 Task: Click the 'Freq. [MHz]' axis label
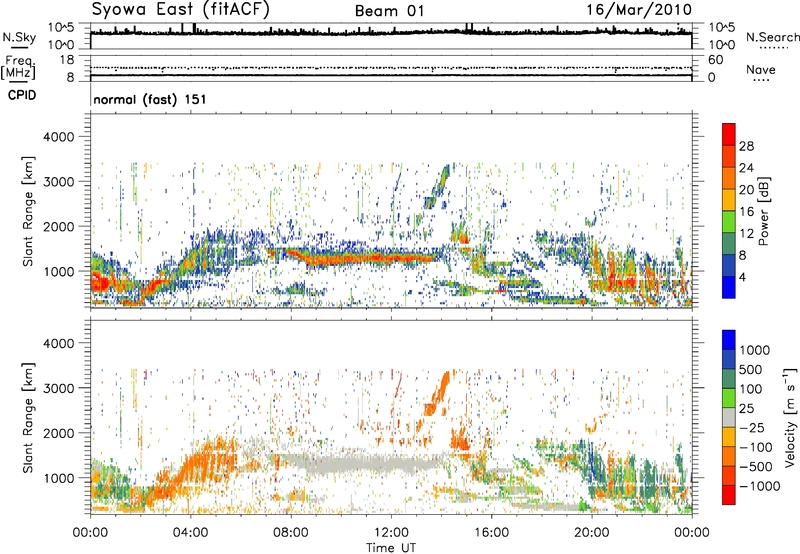(18, 67)
